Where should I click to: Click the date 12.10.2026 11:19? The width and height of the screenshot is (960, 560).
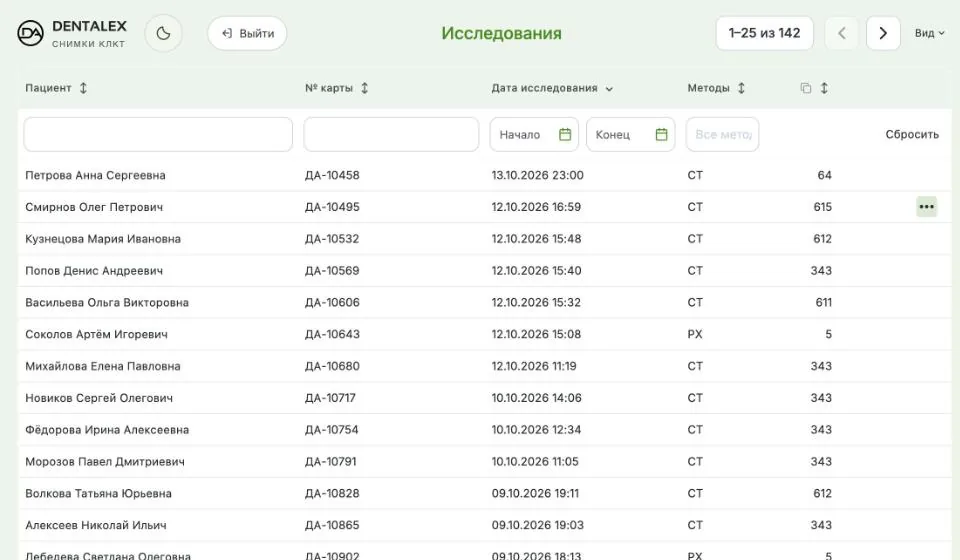pos(534,366)
